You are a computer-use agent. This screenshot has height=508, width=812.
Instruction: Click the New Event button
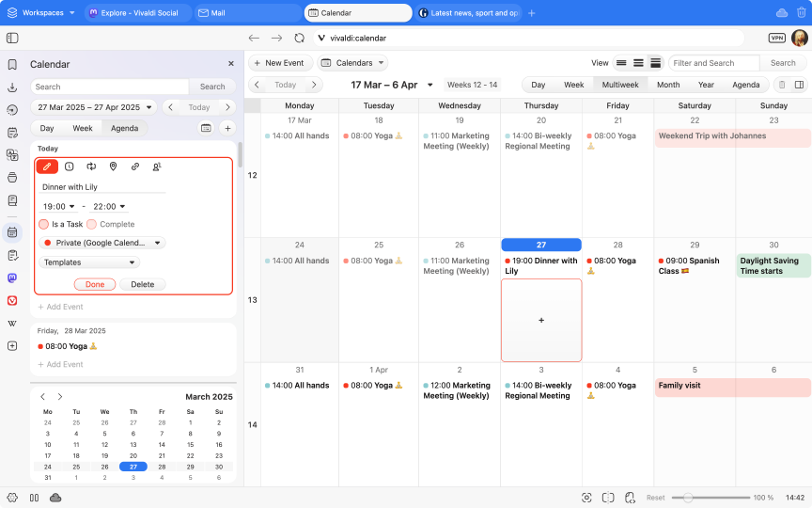point(279,63)
